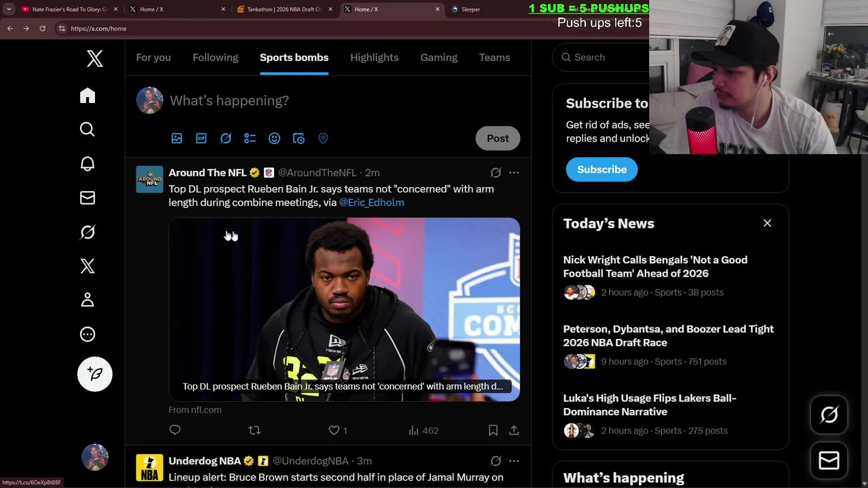Explain Underdog NBA post with Grok

[496, 461]
